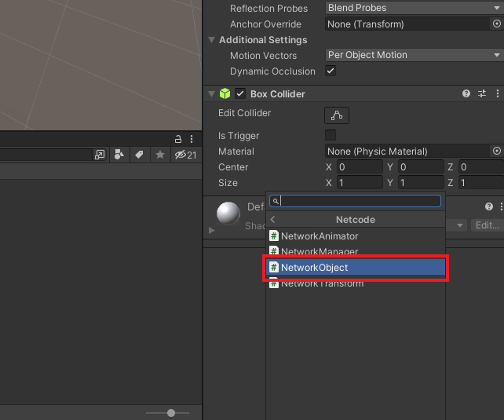
Task: Click the Additional Settings heading
Action: point(263,40)
